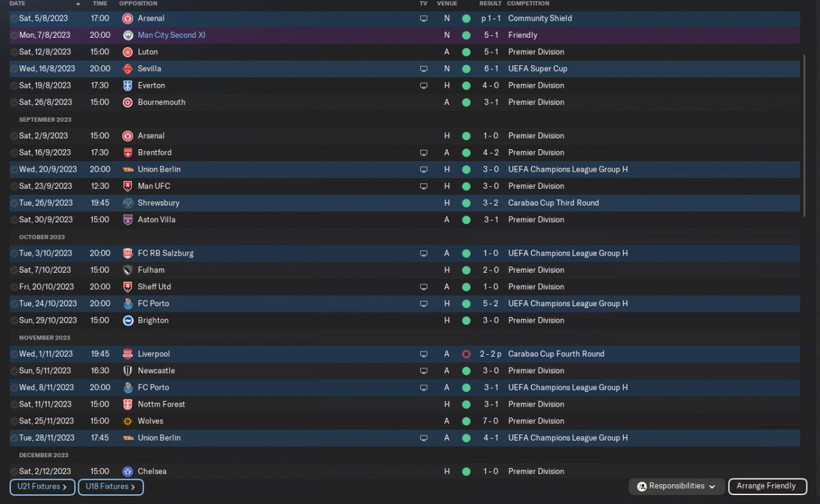This screenshot has width=820, height=504.
Task: Click the vertical scrollbar on the fixtures list
Action: 804,115
